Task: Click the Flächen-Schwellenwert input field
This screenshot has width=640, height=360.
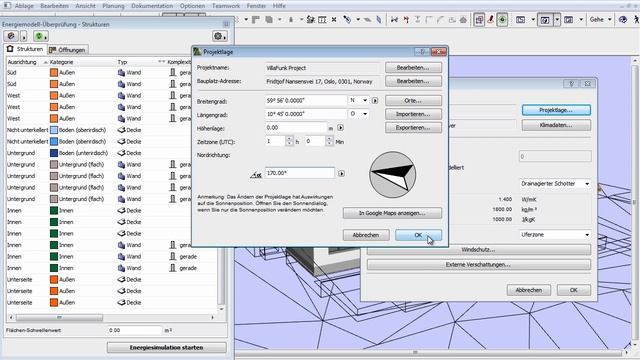Action: [x=135, y=330]
